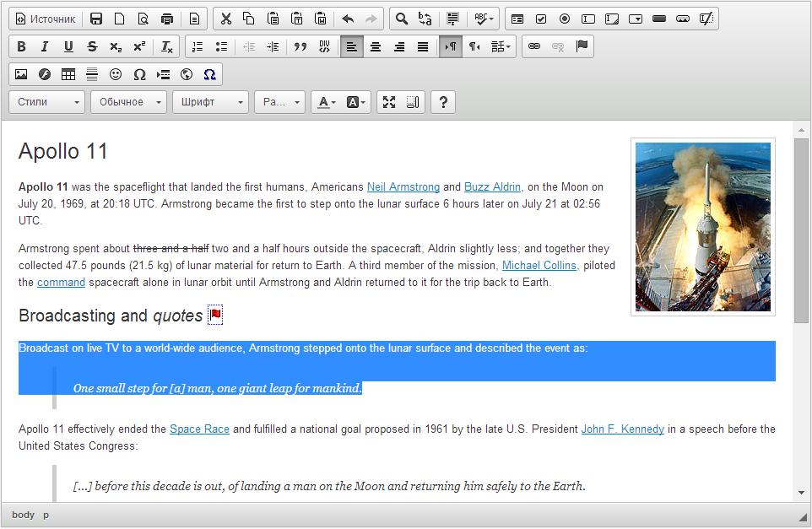This screenshot has height=529, width=812.
Task: Open Find with the magnifier icon
Action: pyautogui.click(x=402, y=19)
